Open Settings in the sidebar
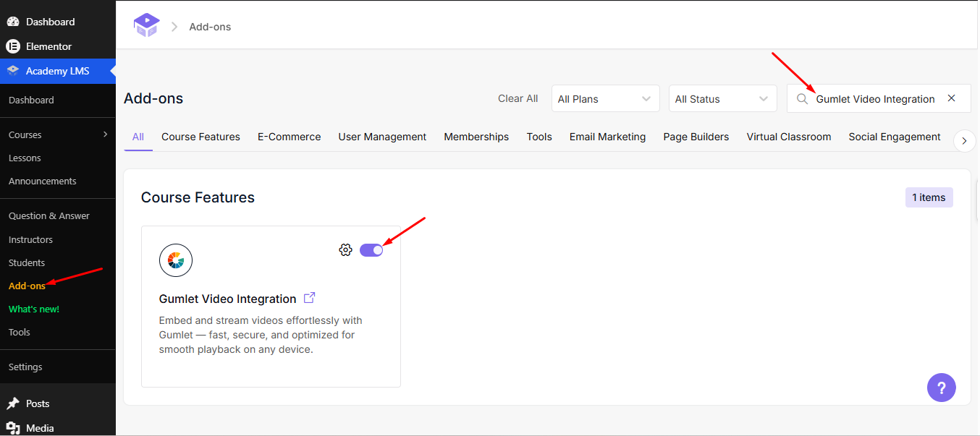This screenshot has width=980, height=436. (25, 367)
